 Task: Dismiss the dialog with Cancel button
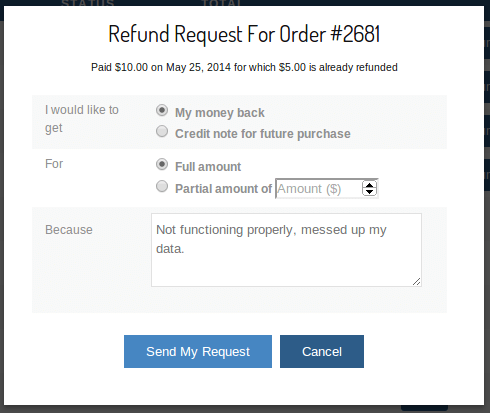(322, 352)
